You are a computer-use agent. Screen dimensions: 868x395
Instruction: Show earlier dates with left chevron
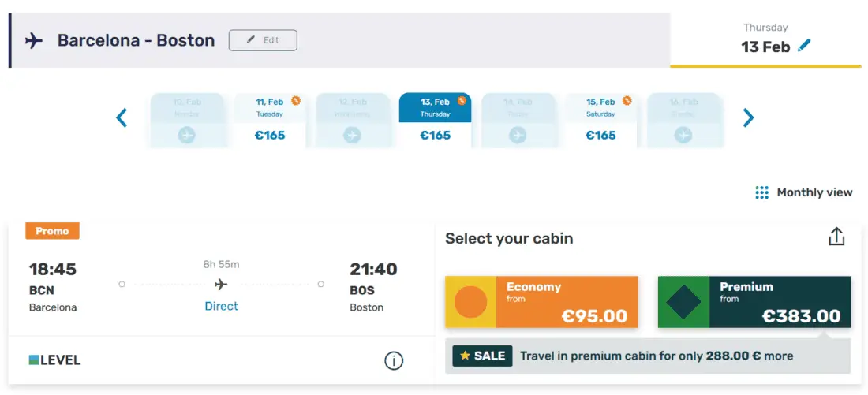click(122, 118)
